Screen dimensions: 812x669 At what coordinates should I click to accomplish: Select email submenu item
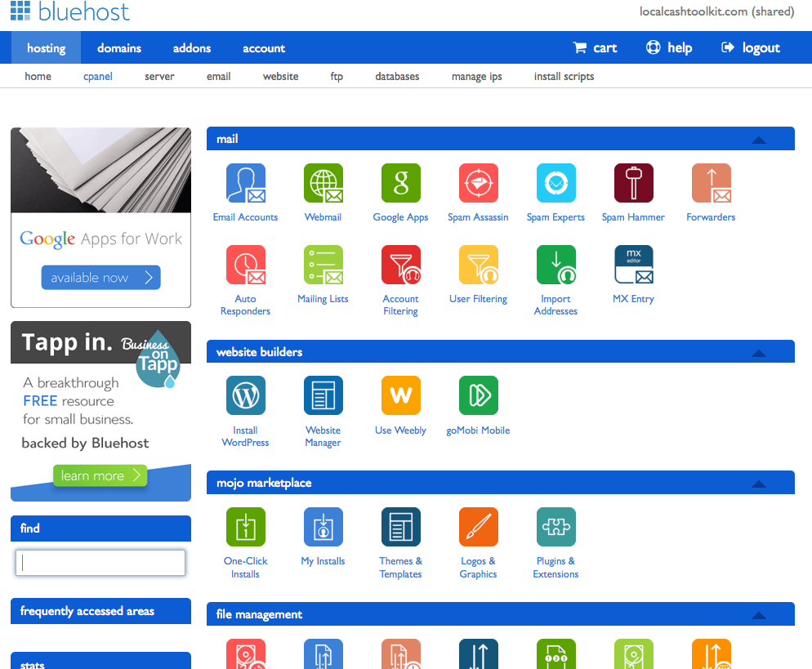(x=219, y=76)
